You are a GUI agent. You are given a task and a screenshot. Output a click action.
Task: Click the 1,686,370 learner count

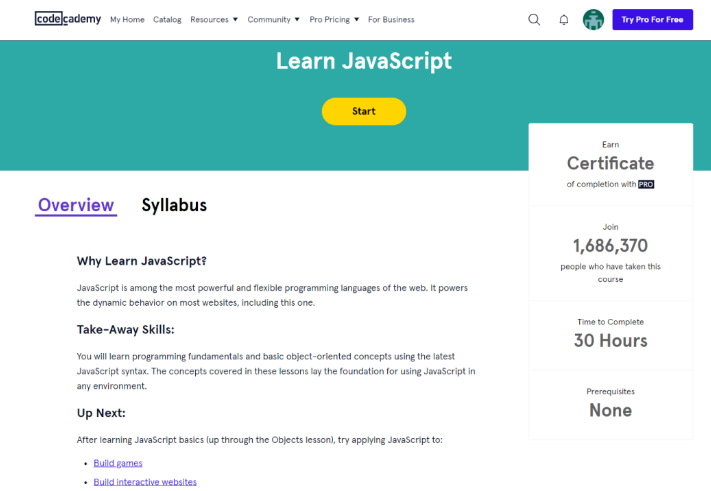[610, 246]
